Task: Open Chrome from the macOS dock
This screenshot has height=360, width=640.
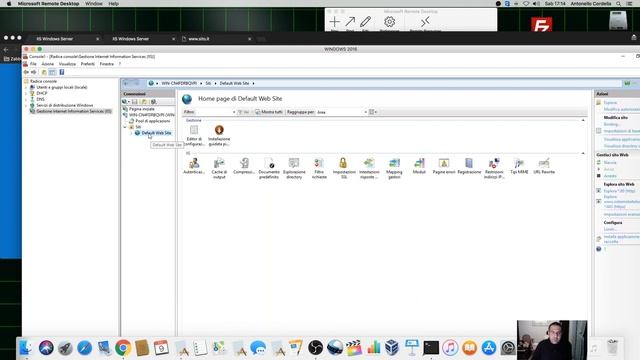Action: point(123,348)
